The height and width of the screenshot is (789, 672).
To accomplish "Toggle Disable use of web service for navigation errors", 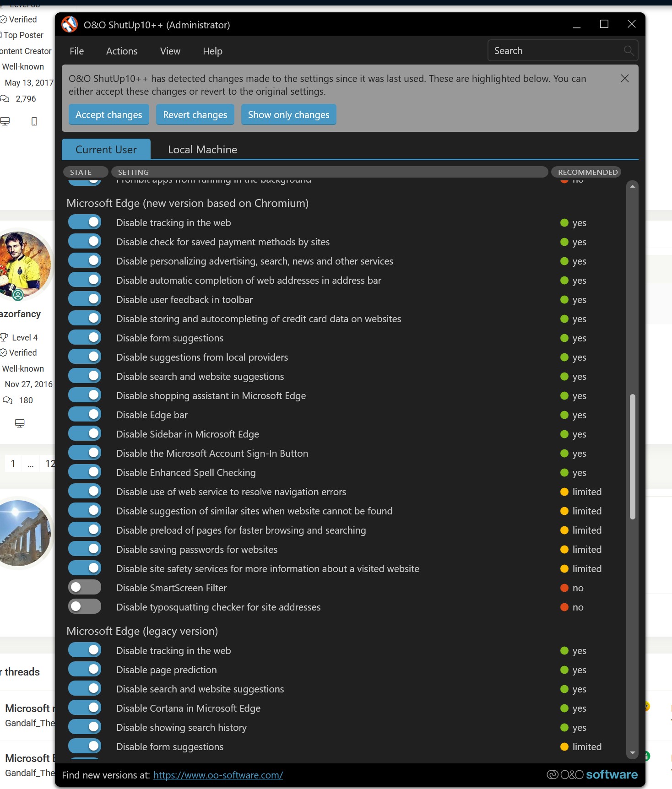I will pos(85,492).
